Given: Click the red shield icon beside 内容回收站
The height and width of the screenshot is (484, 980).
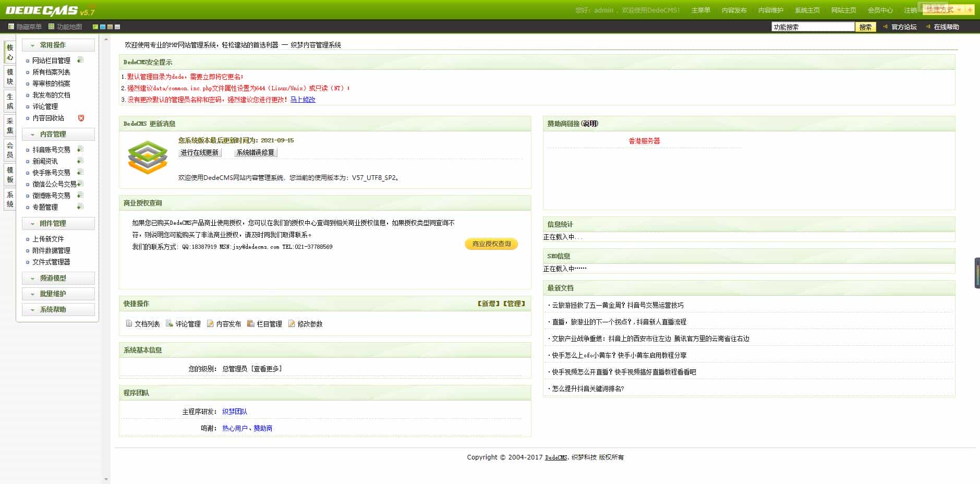Looking at the screenshot, I should [x=81, y=118].
